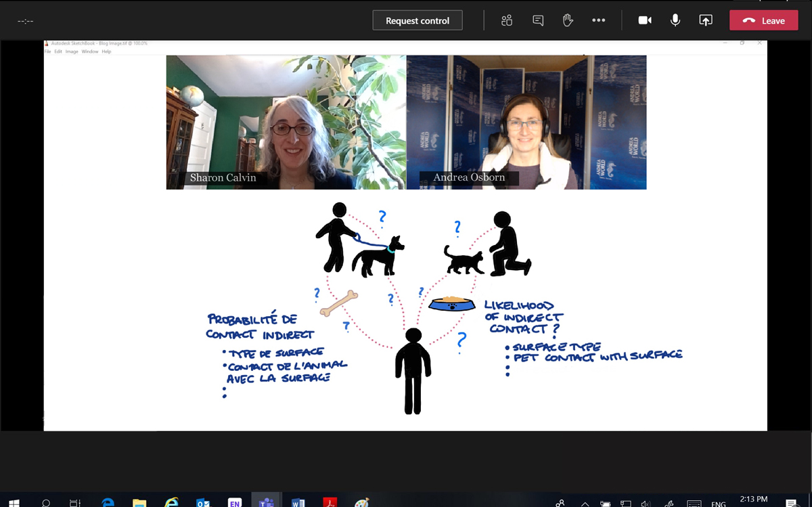812x507 pixels.
Task: Toggle your camera off
Action: point(644,20)
